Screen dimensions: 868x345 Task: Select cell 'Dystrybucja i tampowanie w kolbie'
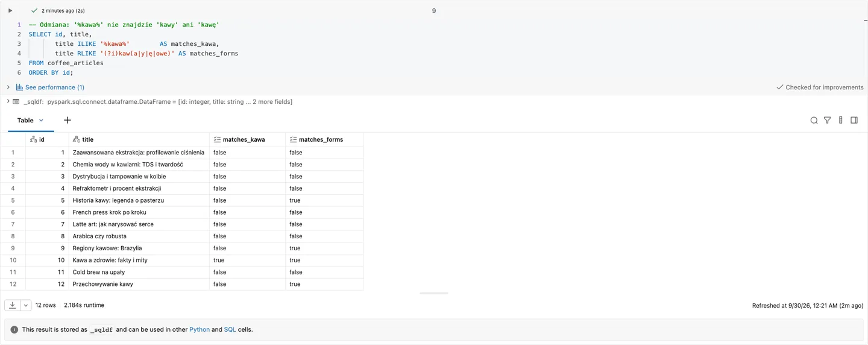coord(139,176)
